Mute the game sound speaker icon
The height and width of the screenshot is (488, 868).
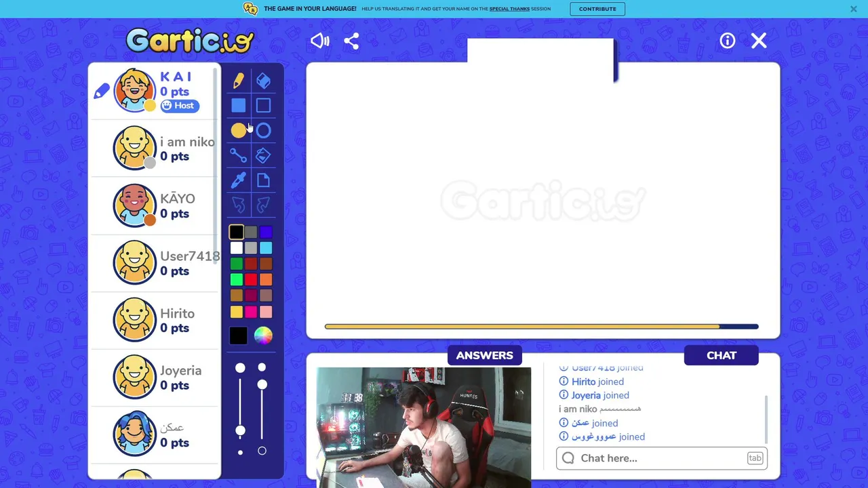pyautogui.click(x=320, y=41)
